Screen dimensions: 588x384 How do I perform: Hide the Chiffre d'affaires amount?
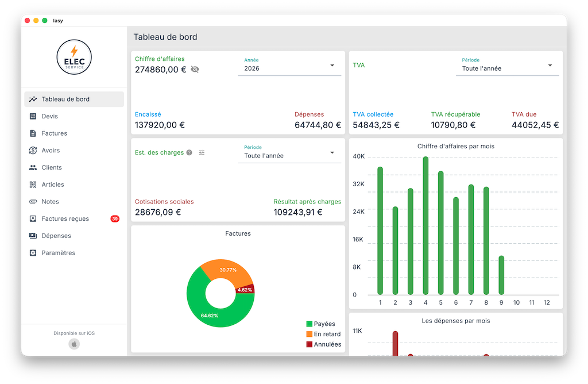195,70
